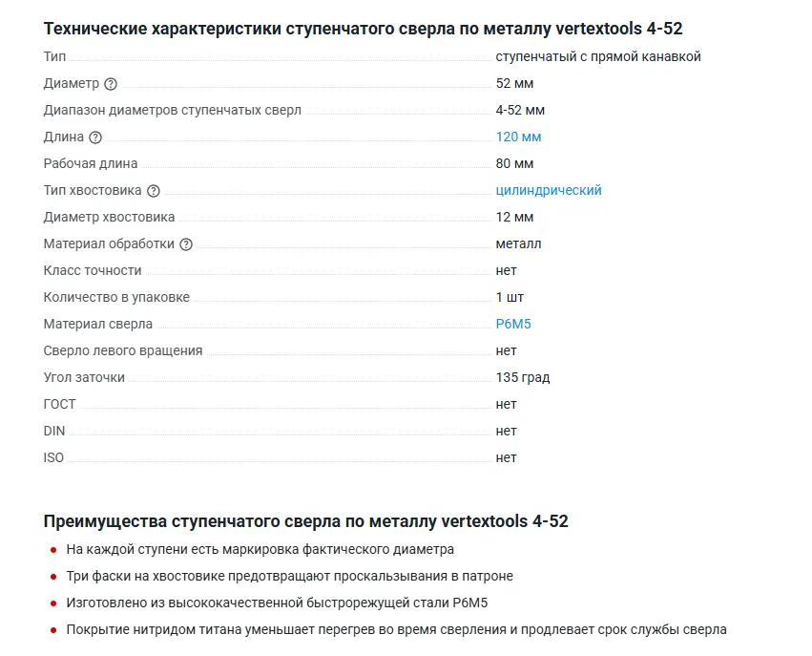Select the 52 мм diameter value
812x656 pixels.
point(514,83)
